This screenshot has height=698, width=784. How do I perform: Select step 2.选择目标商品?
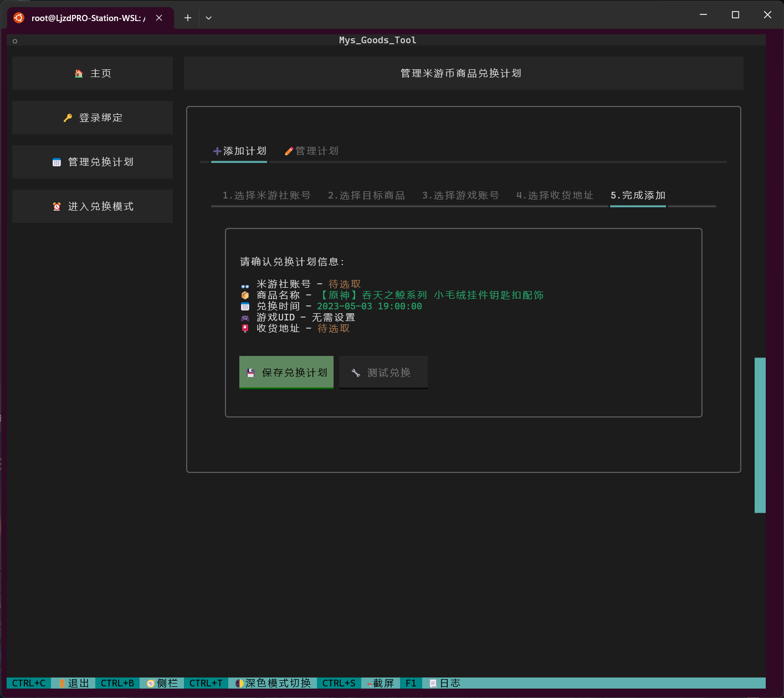[x=367, y=195]
